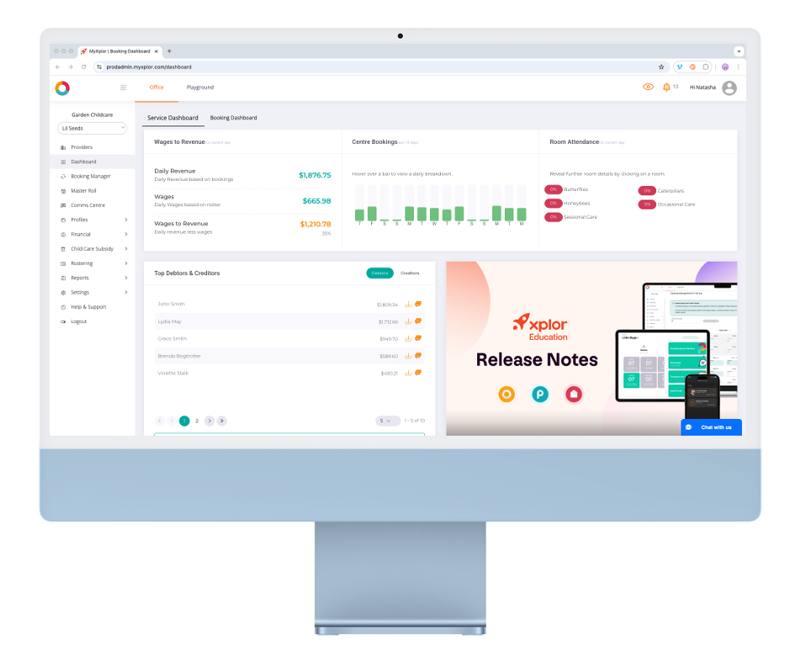Open Booking Manager in the sidebar
Image resolution: width=801 pixels, height=672 pixels.
(x=93, y=176)
